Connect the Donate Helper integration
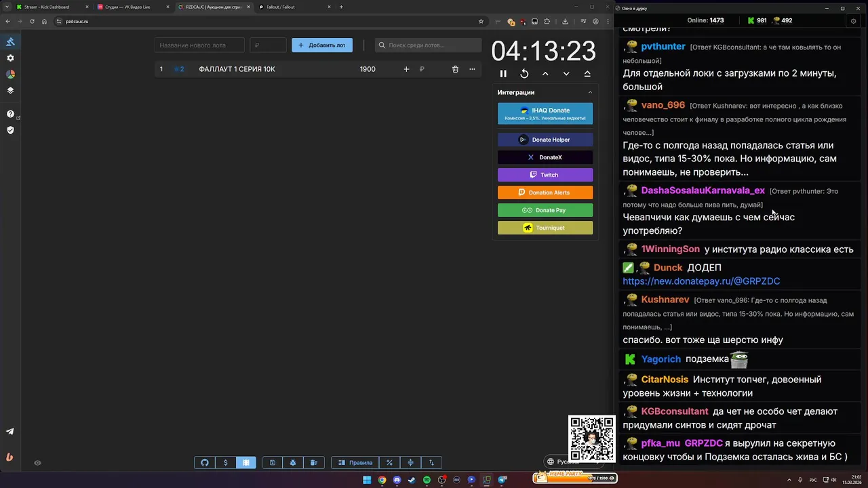 pyautogui.click(x=545, y=140)
